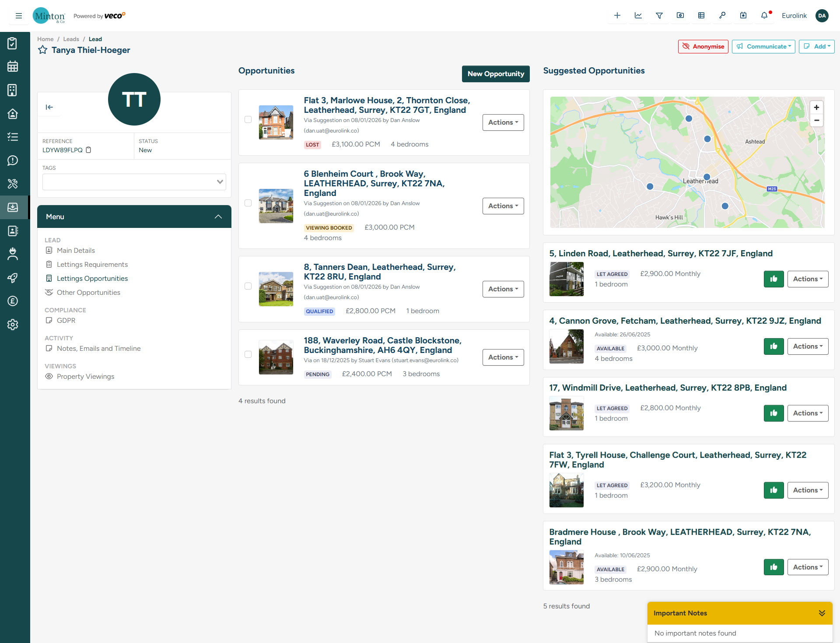
Task: Select the 8, Tanners Dean opportunity checkbox
Action: point(248,286)
